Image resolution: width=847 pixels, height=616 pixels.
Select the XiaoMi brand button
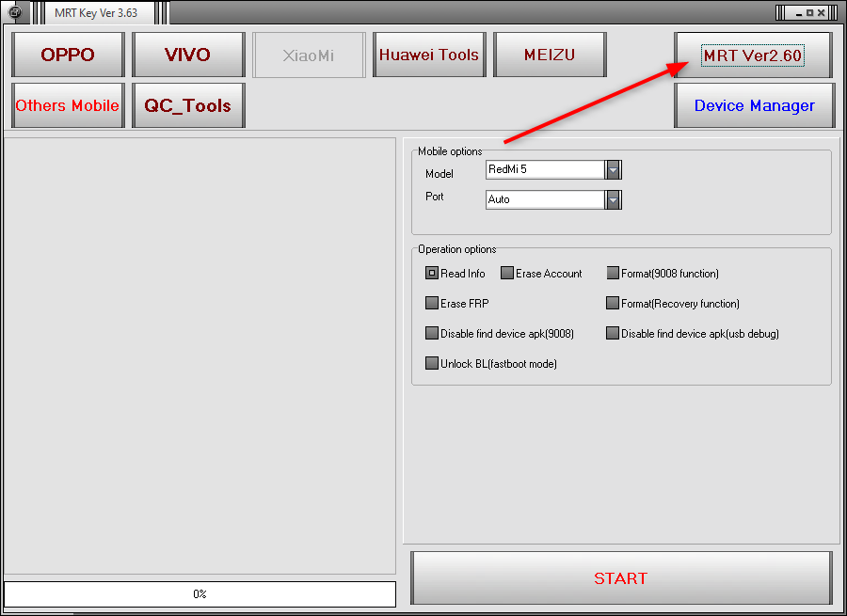click(x=309, y=55)
